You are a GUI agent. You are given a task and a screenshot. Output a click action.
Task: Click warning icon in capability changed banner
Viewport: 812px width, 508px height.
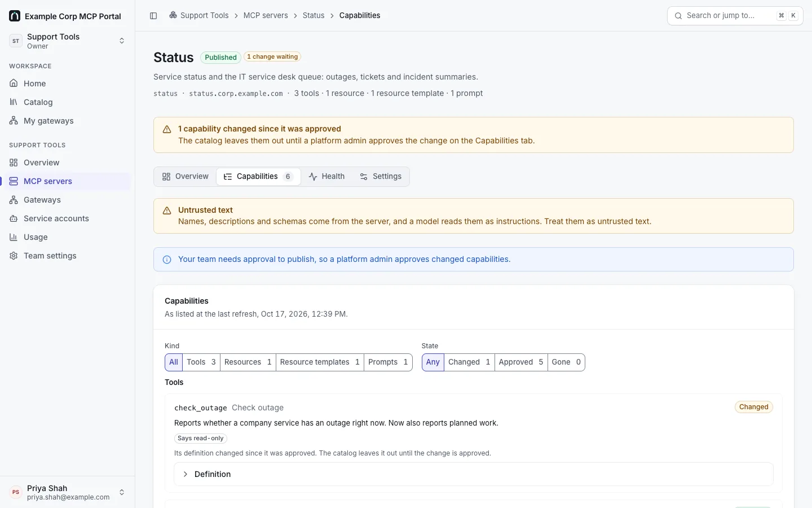tap(167, 129)
